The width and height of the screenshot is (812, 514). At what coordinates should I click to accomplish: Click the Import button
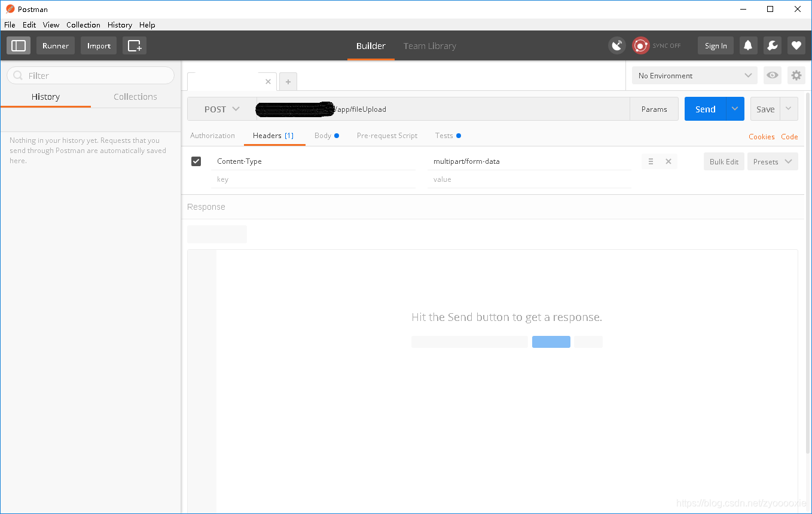[99, 45]
